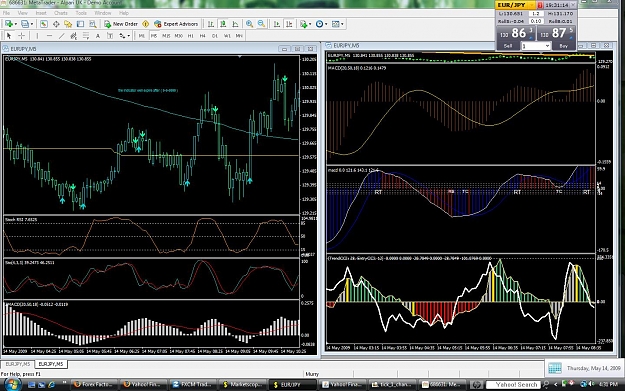This screenshot has width=625, height=391.
Task: Draw a horizontal line tool icon
Action: pos(49,36)
